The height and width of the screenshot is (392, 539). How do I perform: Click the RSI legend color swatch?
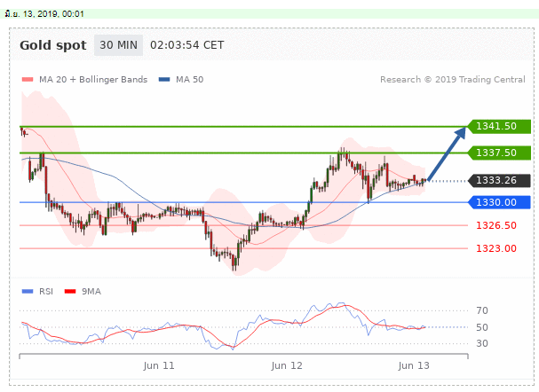click(x=28, y=292)
